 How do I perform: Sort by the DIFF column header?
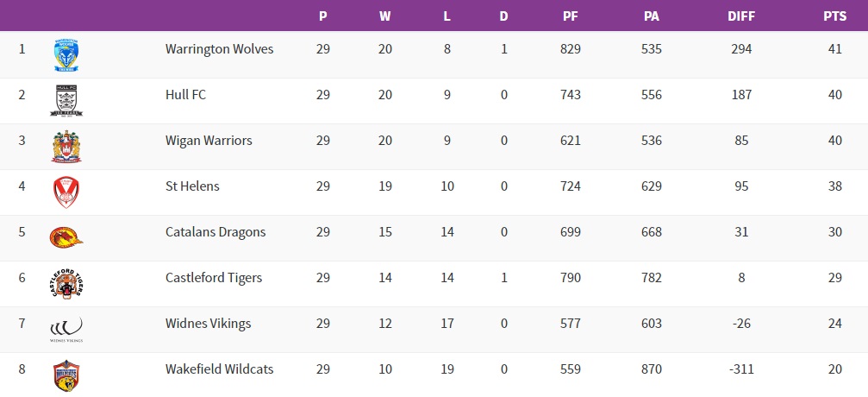[x=740, y=16]
